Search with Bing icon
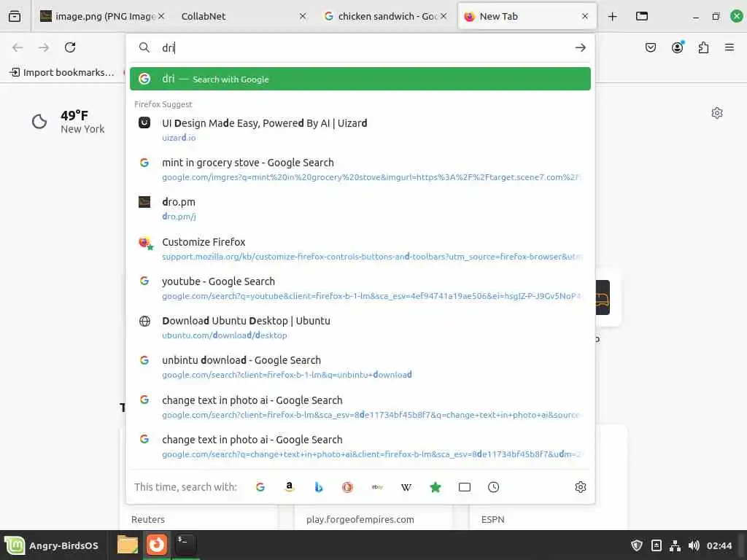The image size is (747, 560). click(318, 486)
